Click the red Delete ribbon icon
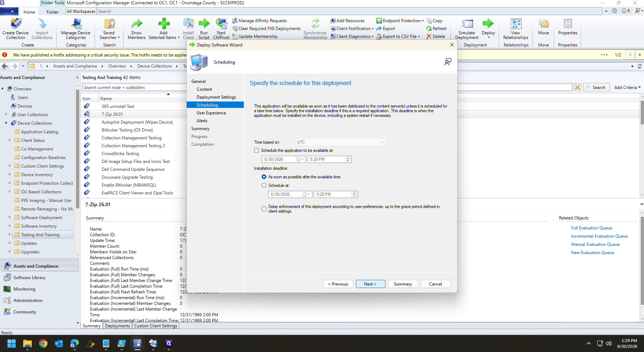The height and width of the screenshot is (352, 644). (x=436, y=36)
